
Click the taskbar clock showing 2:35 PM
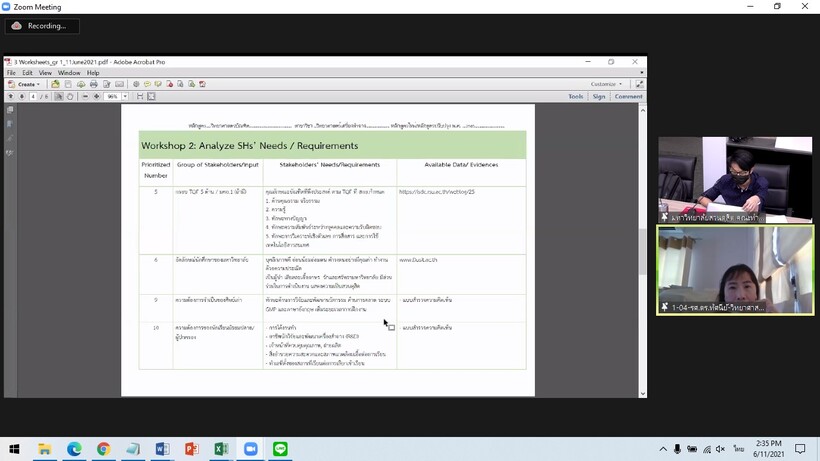(x=769, y=449)
